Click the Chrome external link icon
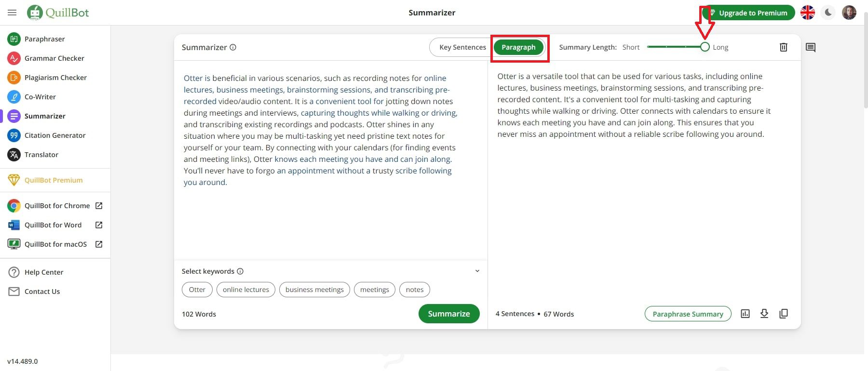This screenshot has width=868, height=371. 99,206
